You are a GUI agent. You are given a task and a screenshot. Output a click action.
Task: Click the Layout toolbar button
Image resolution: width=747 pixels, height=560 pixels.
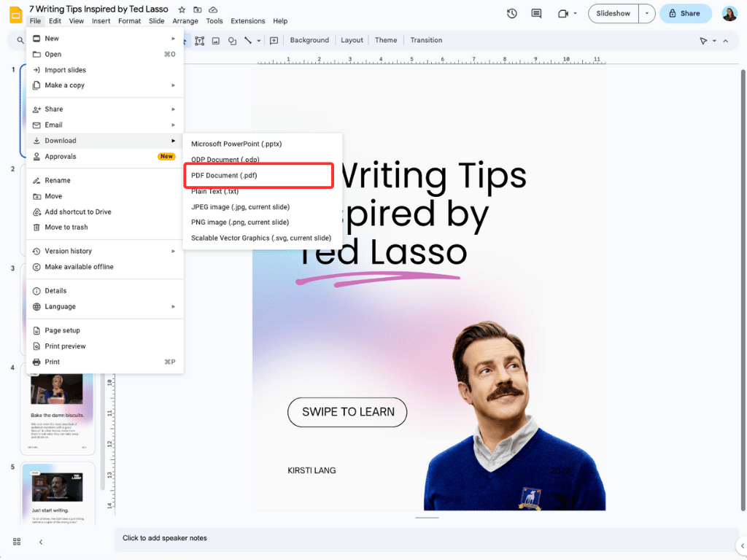click(352, 41)
